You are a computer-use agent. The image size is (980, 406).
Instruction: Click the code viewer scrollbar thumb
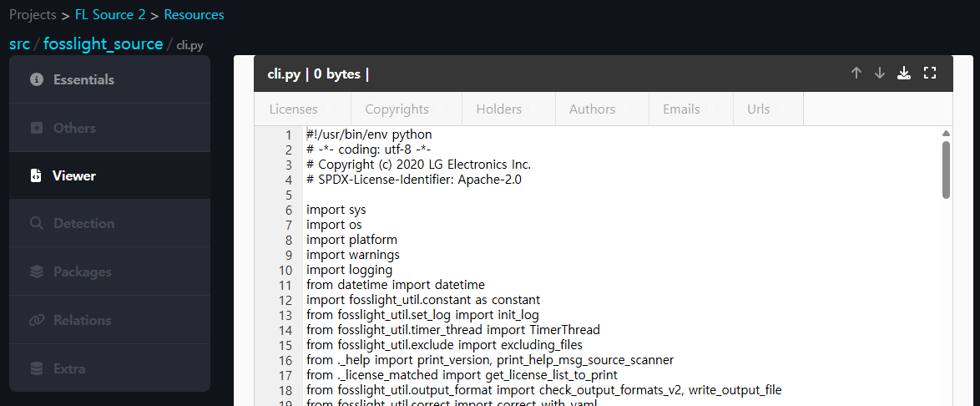(x=947, y=170)
